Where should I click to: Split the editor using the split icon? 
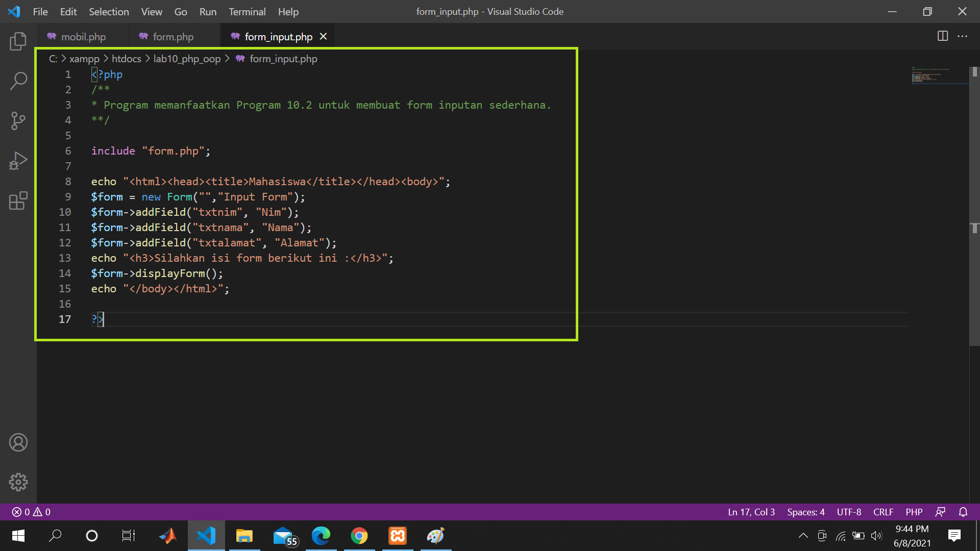[942, 36]
